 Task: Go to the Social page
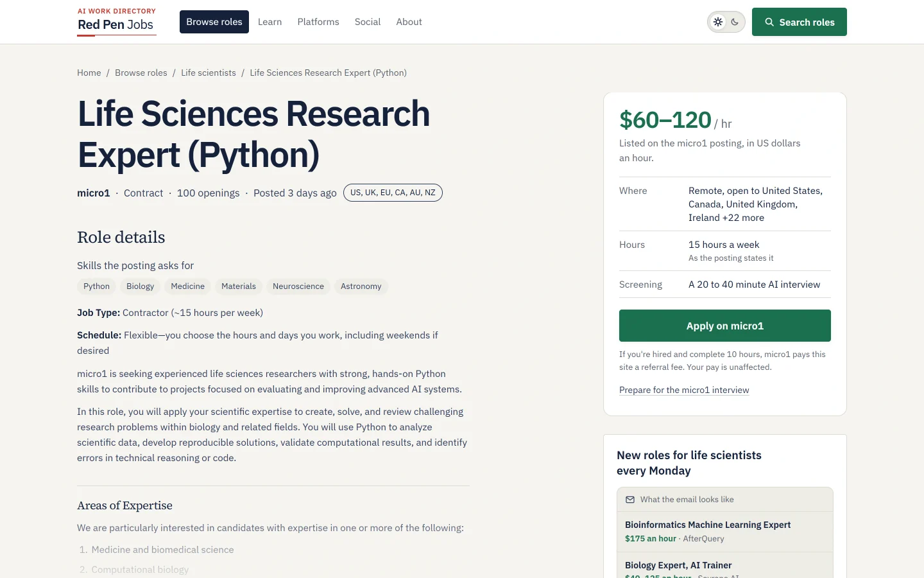tap(368, 22)
